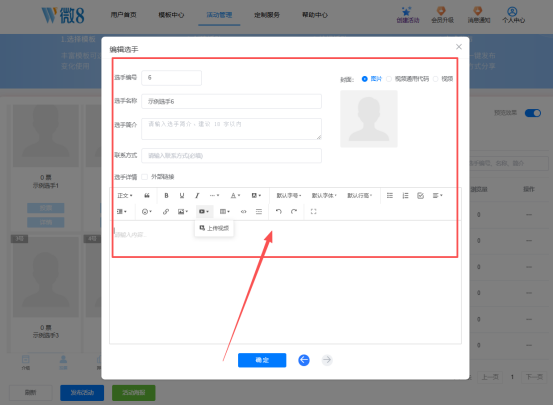Open the indent dropdown in editor
This screenshot has height=405, width=554.
(122, 212)
